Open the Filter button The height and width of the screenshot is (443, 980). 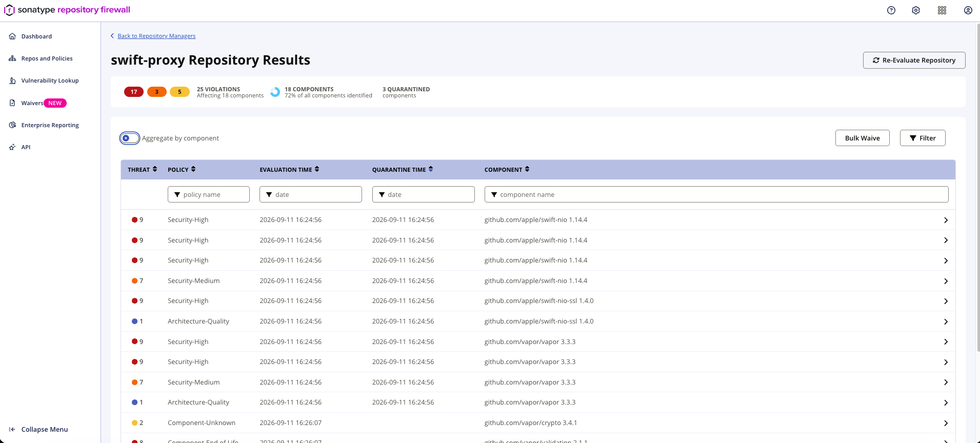922,138
